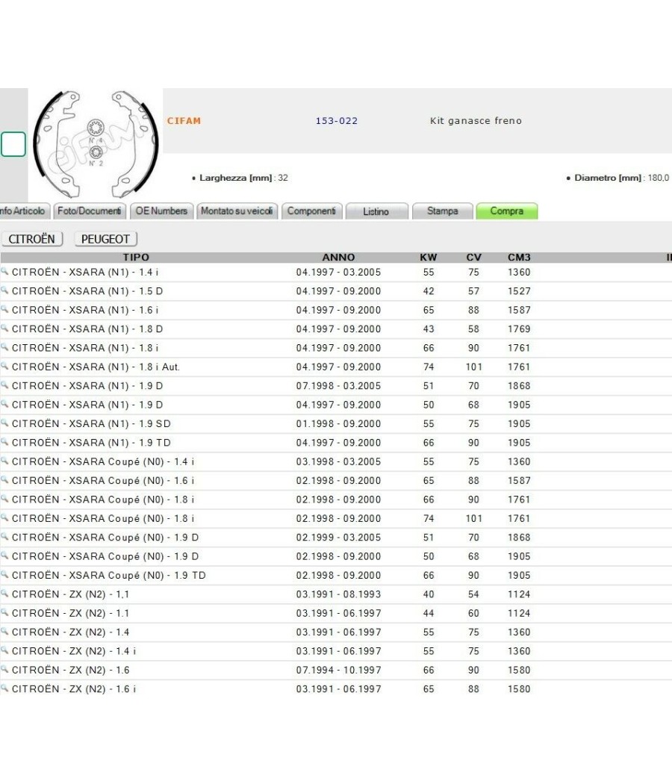
Task: Click the KW column header
Action: [x=429, y=257]
